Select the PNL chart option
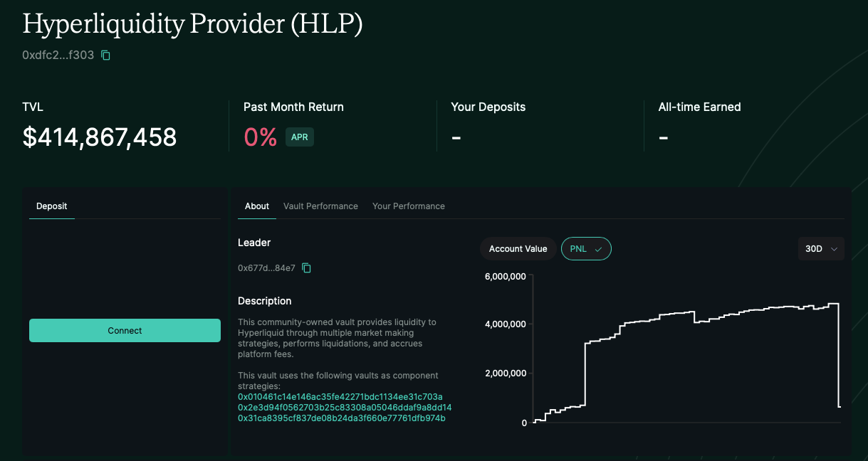Screen dimensions: 868x461 tap(586, 248)
